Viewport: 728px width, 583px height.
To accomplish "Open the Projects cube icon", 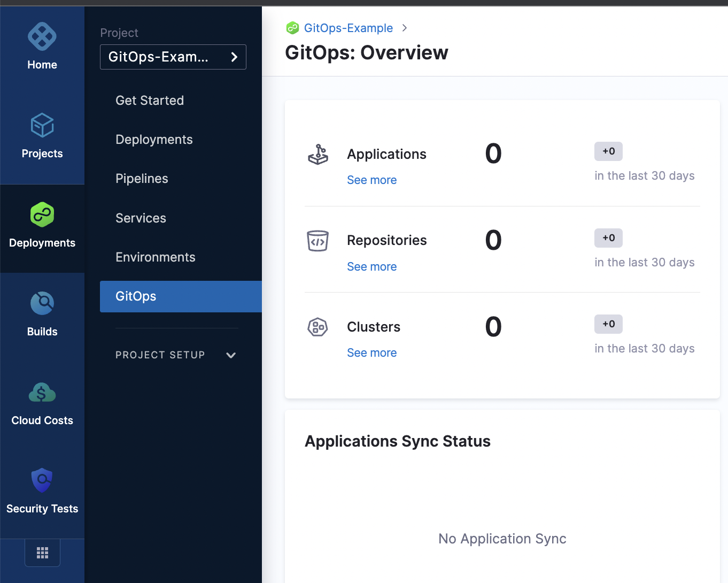I will [42, 126].
